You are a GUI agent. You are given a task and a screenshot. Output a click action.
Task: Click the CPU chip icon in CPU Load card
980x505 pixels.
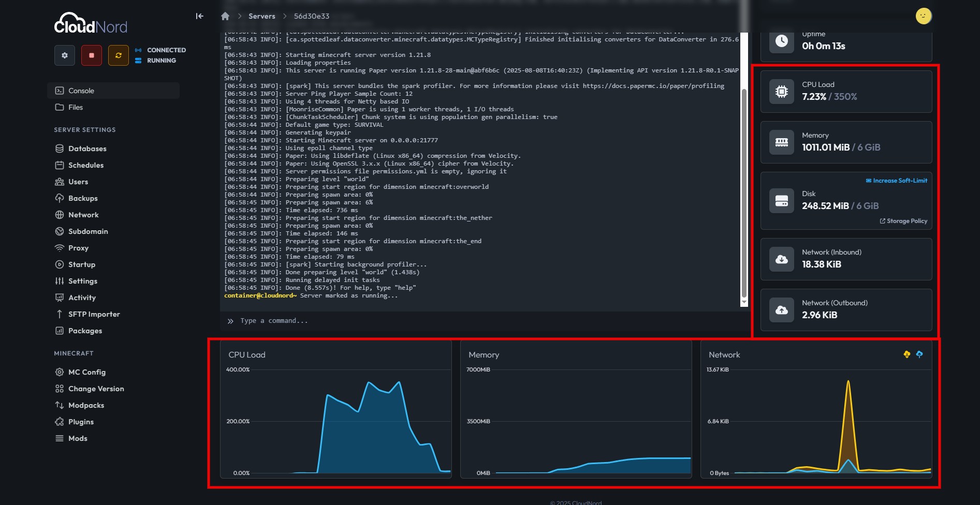coord(782,92)
